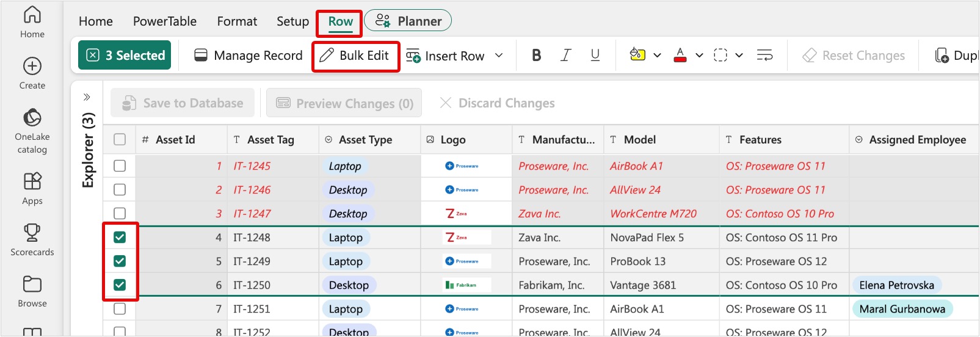980x337 pixels.
Task: Open the Planner tab
Action: coord(408,21)
